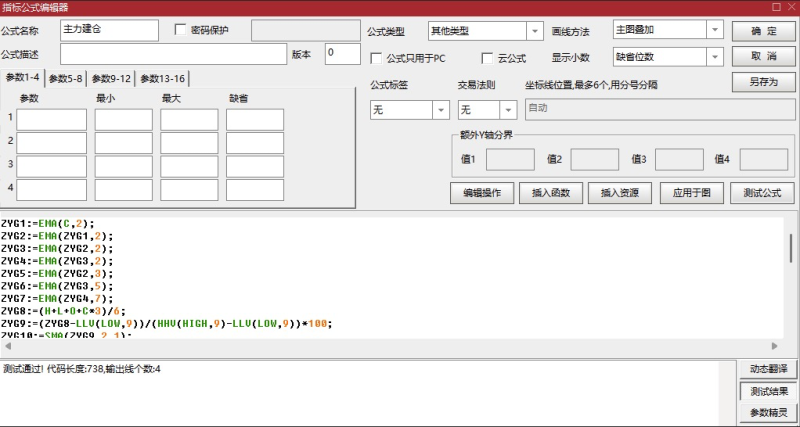Click the code line ZYG8:=(H+L+O+C*3)/6;

63,311
